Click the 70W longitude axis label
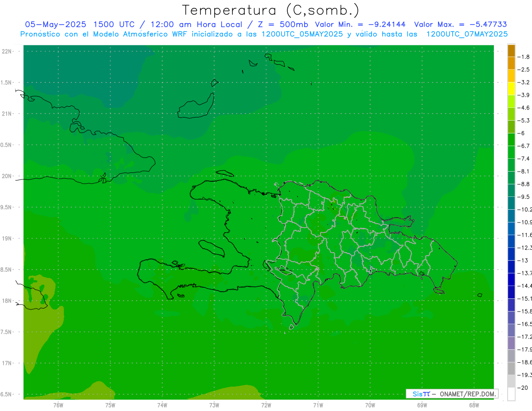532x411 pixels. point(370,405)
